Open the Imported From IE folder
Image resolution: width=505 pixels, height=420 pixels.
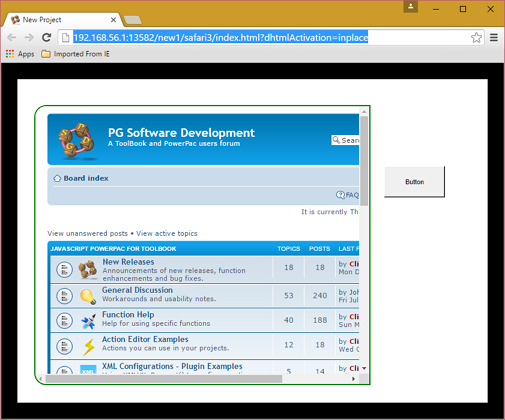pyautogui.click(x=75, y=54)
